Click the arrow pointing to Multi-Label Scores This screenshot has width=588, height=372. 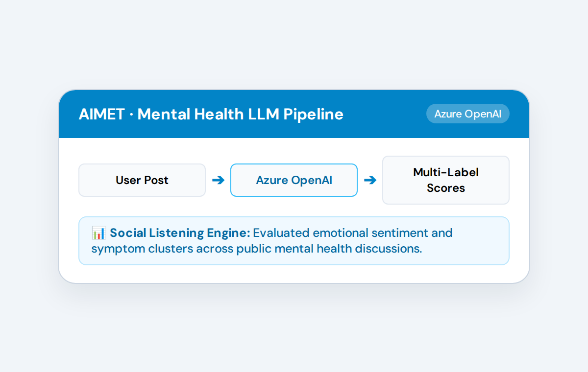[370, 180]
